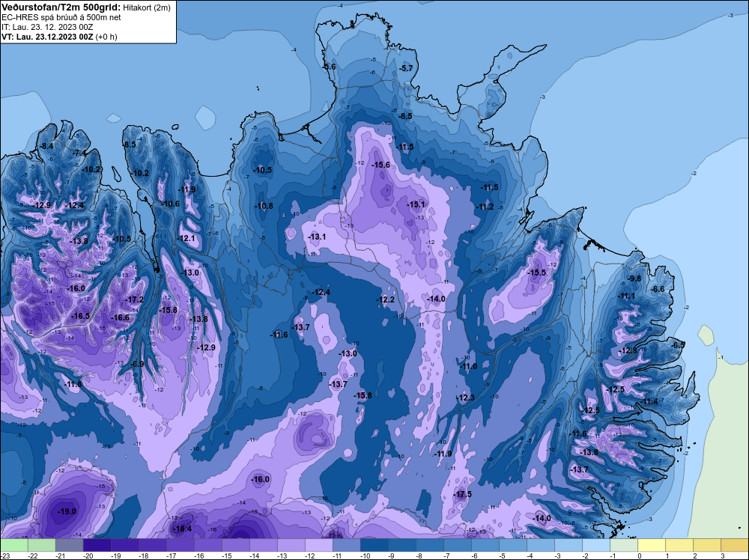Select the -11.8 temperature value
749x560 pixels.
pos(73,384)
